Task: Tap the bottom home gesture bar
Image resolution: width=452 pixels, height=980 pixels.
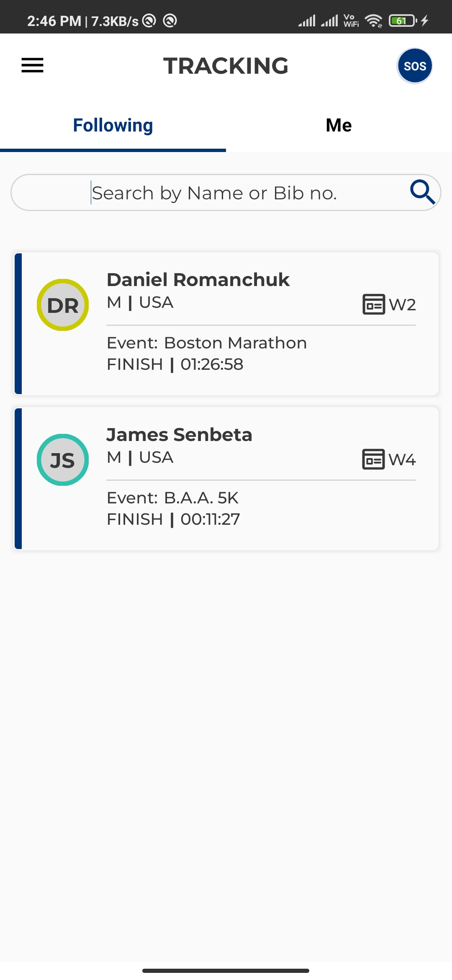Action: pyautogui.click(x=226, y=970)
